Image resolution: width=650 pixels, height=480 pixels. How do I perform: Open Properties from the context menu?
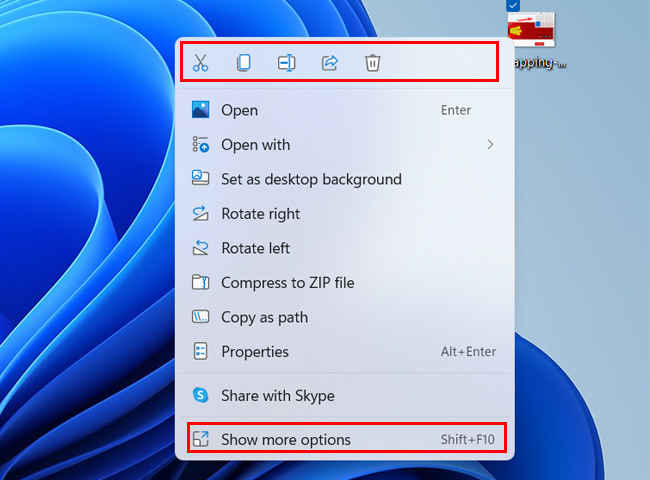point(345,352)
